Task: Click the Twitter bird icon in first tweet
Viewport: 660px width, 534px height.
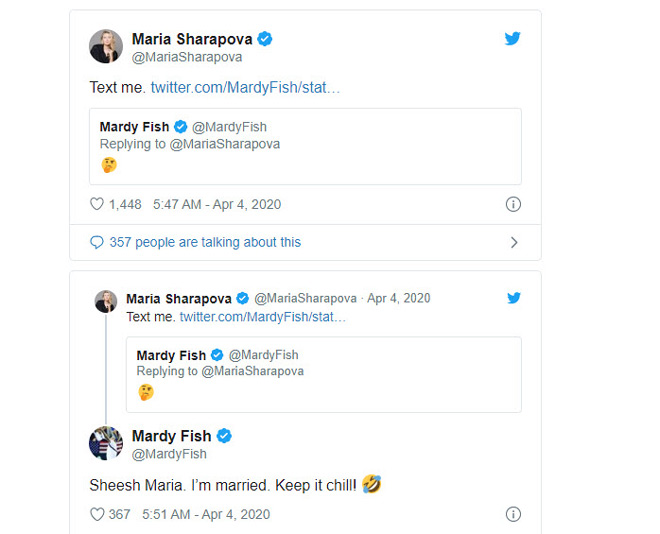Action: (512, 39)
